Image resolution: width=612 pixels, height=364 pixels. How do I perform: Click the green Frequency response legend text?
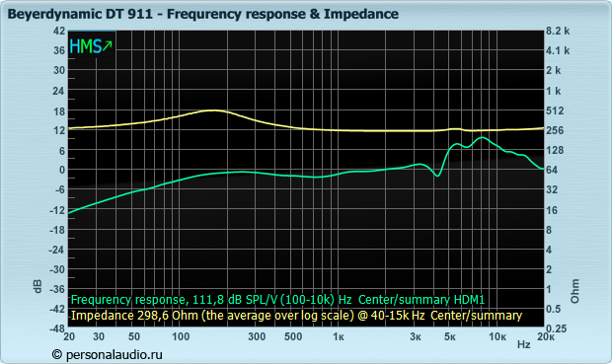(x=277, y=300)
